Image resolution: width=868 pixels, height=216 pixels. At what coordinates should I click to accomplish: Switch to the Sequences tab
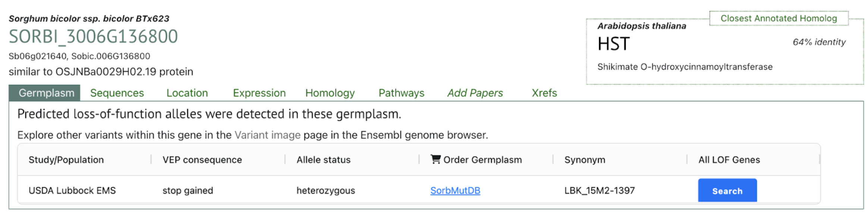(x=117, y=93)
